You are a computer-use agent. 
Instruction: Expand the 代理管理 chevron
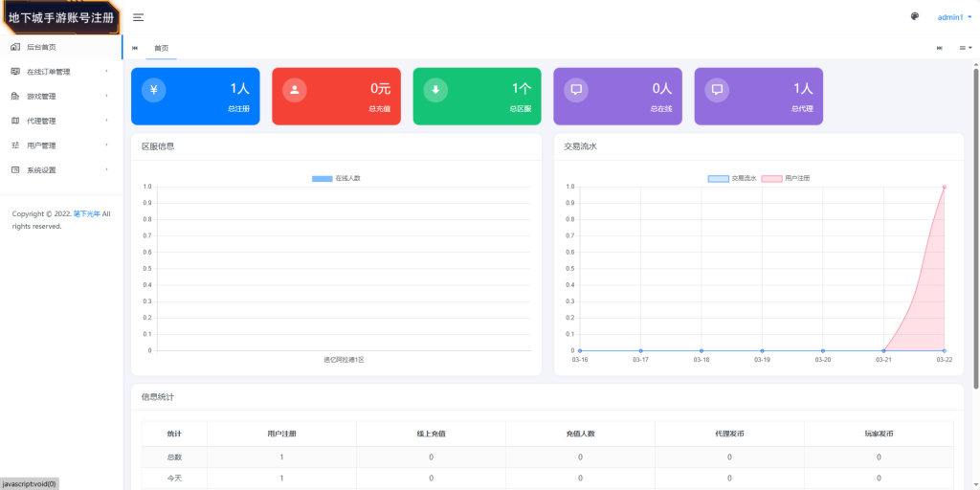[107, 120]
